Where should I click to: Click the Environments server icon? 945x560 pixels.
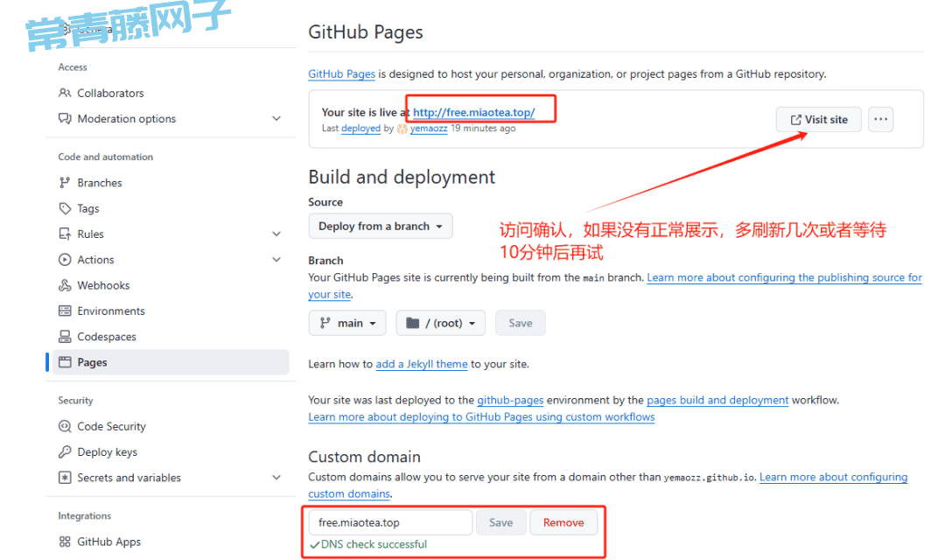(x=65, y=311)
